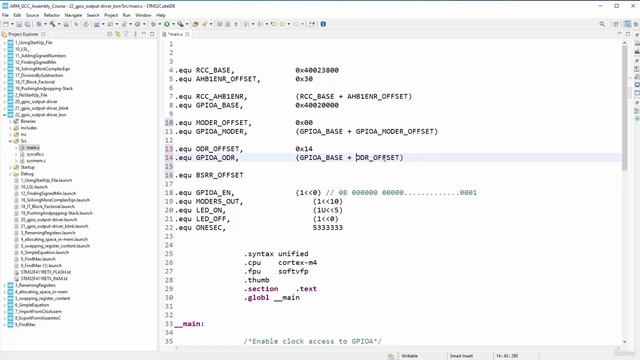The width and height of the screenshot is (640, 360).
Task: Click the Debug bug toolbar icon
Action: point(153,24)
